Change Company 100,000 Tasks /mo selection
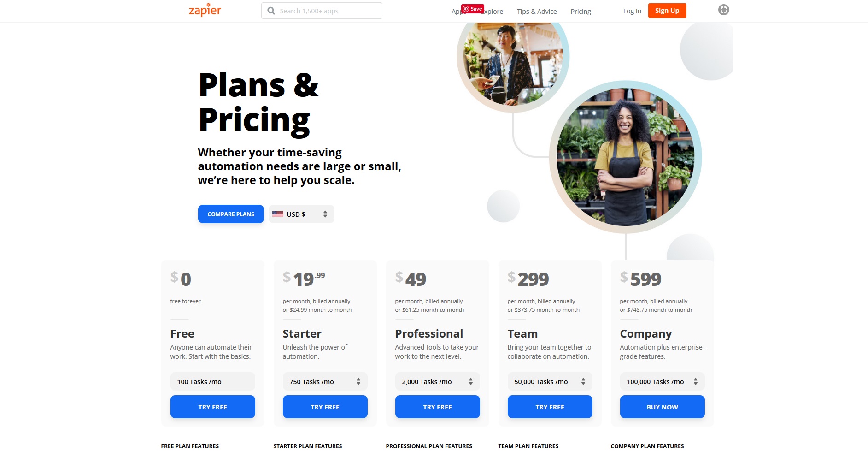This screenshot has width=868, height=451. [662, 381]
